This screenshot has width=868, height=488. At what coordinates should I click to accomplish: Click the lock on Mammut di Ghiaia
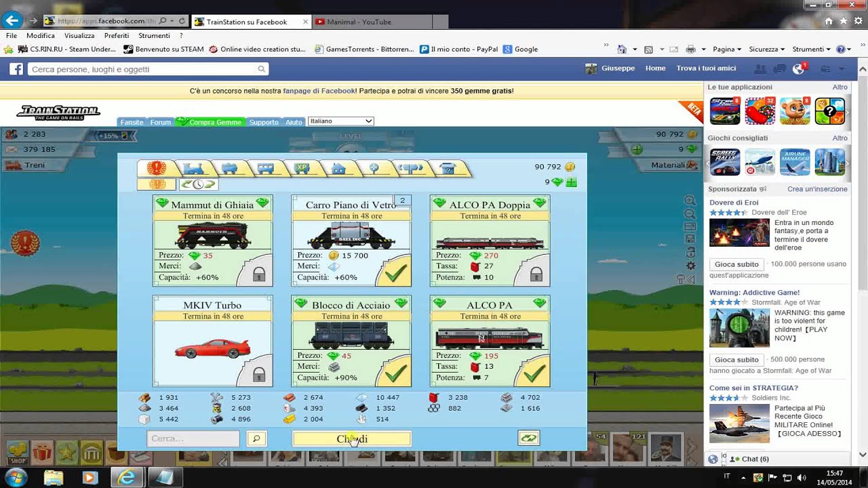click(258, 274)
